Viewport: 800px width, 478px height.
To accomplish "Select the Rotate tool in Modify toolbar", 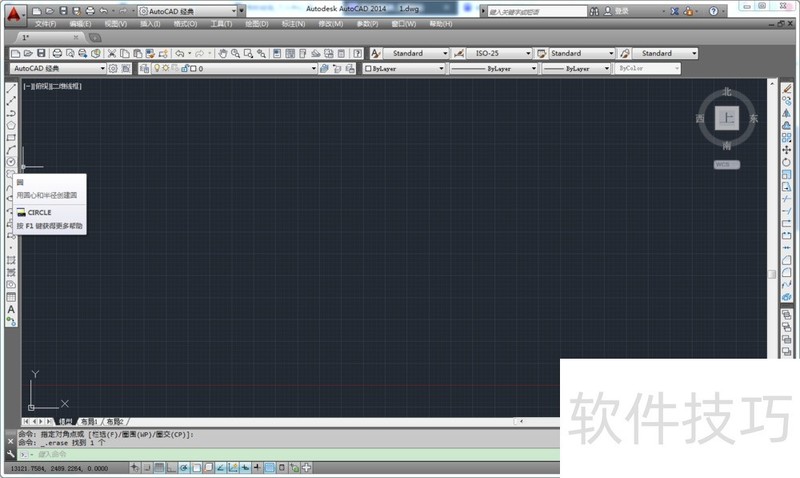I will (x=786, y=162).
